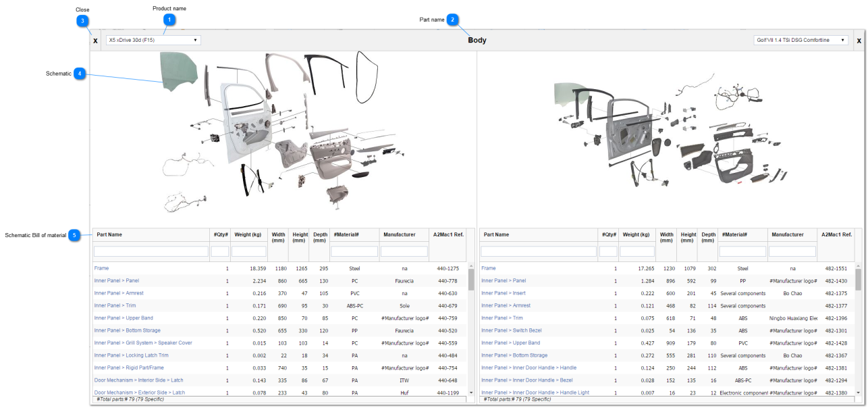
Task: Open Inner Panel > Trim in Golf VII table
Action: point(502,317)
